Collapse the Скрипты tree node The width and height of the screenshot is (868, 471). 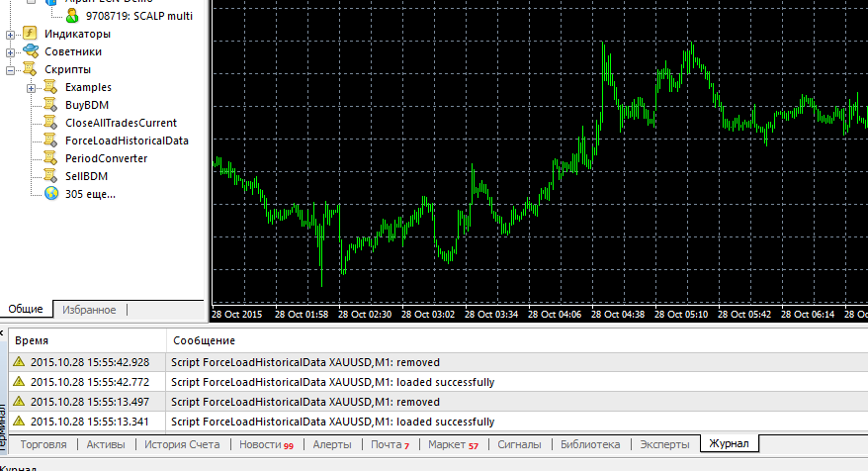pos(10,70)
